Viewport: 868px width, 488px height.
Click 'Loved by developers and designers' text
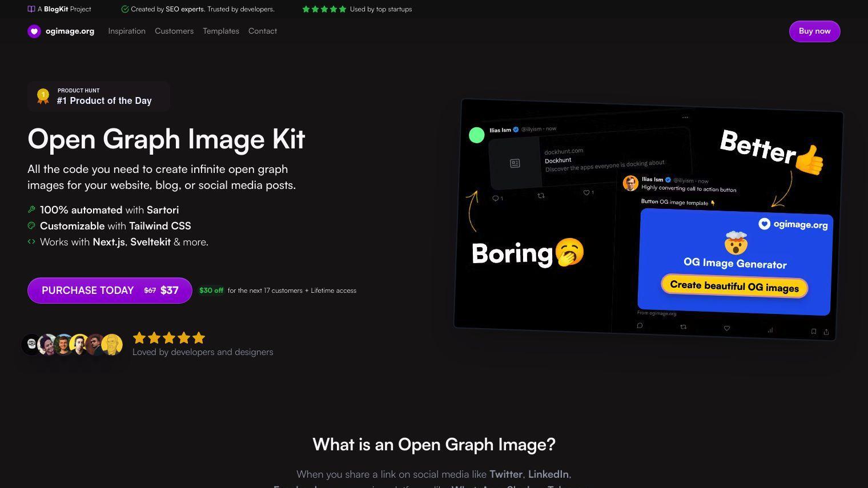[x=203, y=352]
